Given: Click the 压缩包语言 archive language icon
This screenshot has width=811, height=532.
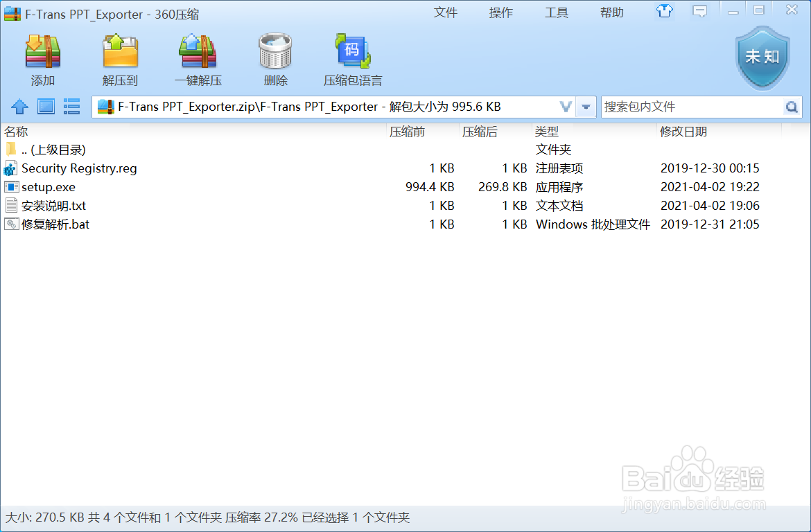Looking at the screenshot, I should (x=354, y=51).
